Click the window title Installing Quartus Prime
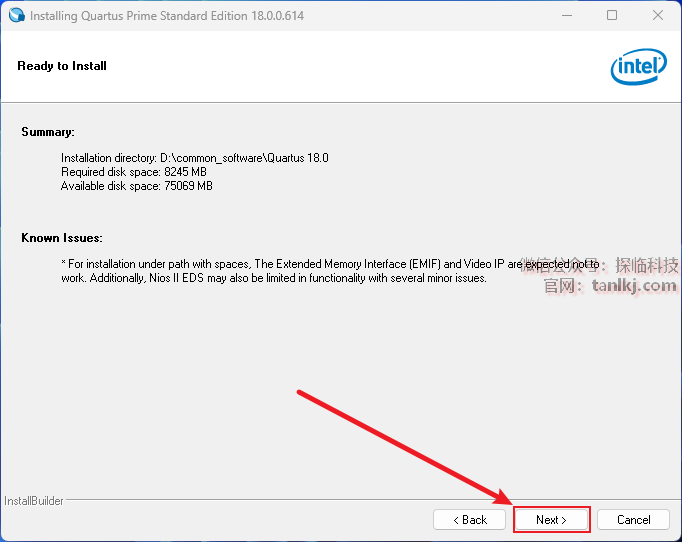 167,16
